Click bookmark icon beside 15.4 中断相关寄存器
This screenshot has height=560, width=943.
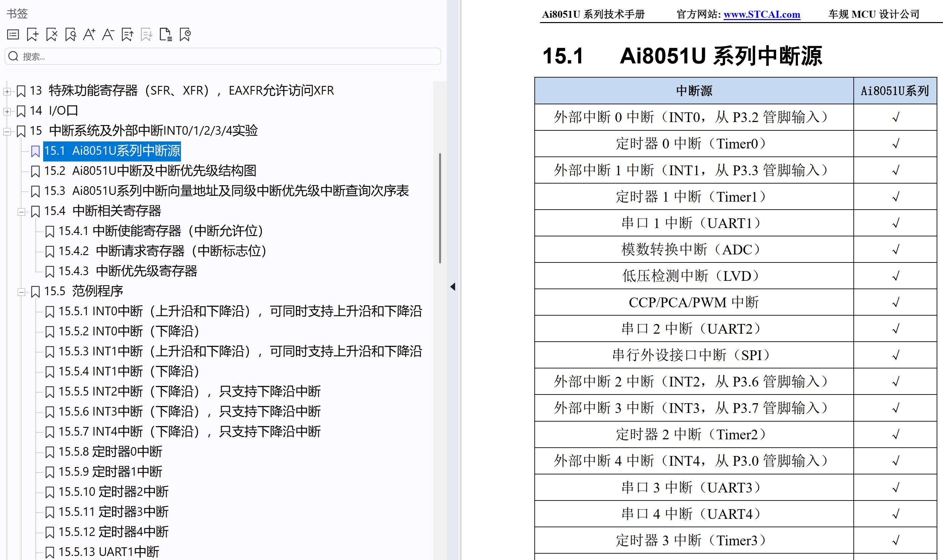[x=35, y=211]
